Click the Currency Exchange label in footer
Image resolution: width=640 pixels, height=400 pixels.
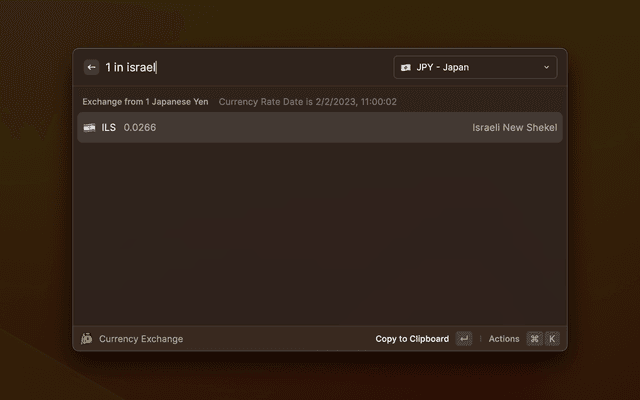click(x=141, y=339)
